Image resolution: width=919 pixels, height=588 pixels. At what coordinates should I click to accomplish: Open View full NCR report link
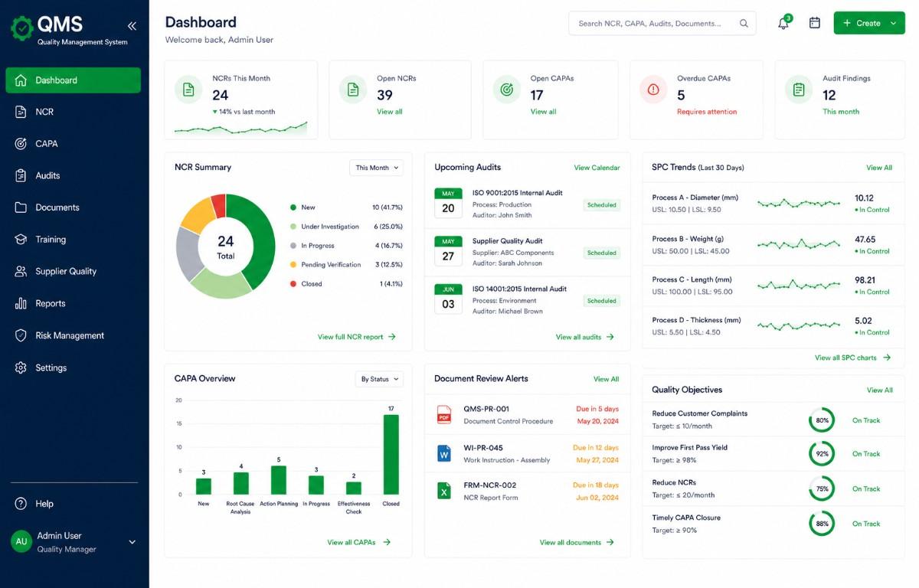pos(357,337)
